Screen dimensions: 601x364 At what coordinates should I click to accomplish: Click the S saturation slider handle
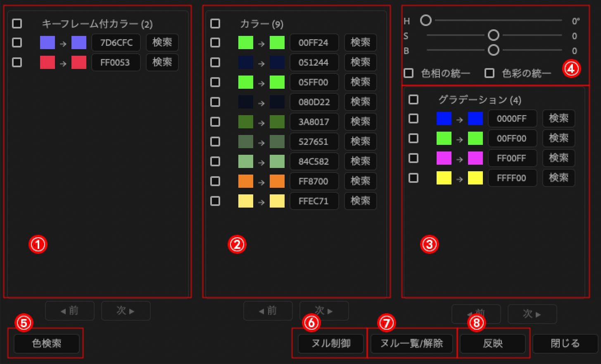point(493,35)
